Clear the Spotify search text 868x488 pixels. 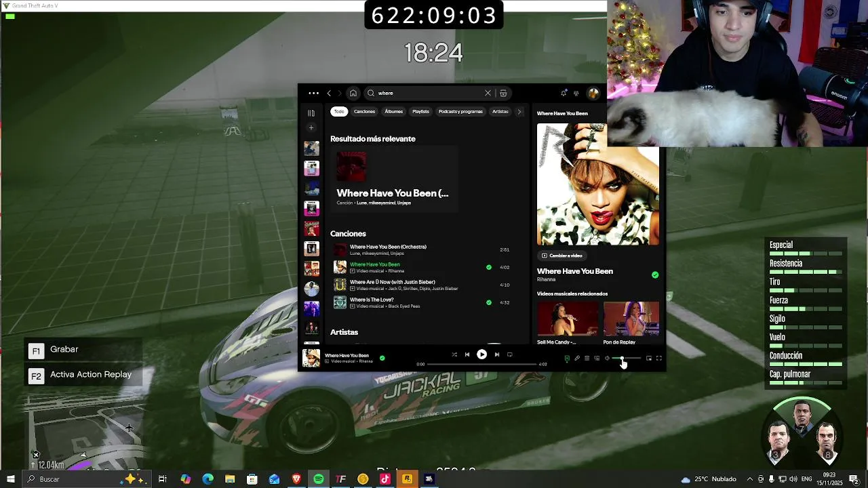pyautogui.click(x=488, y=93)
